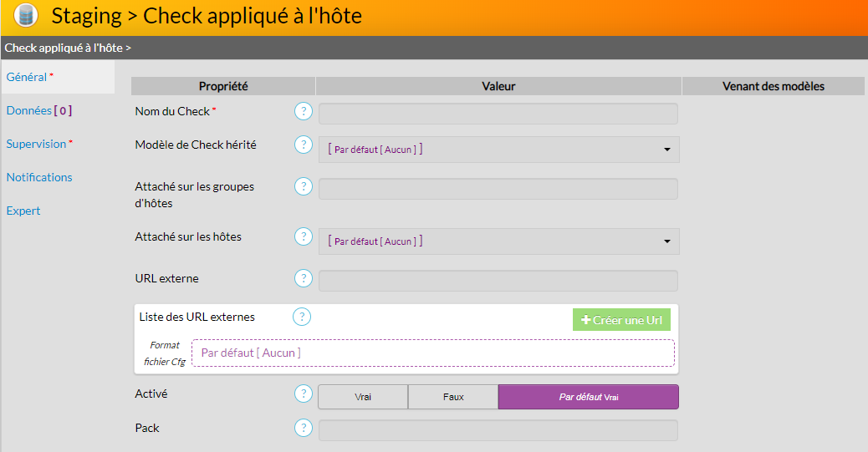Show help for Liste des URL externes
The image size is (868, 452).
302,317
